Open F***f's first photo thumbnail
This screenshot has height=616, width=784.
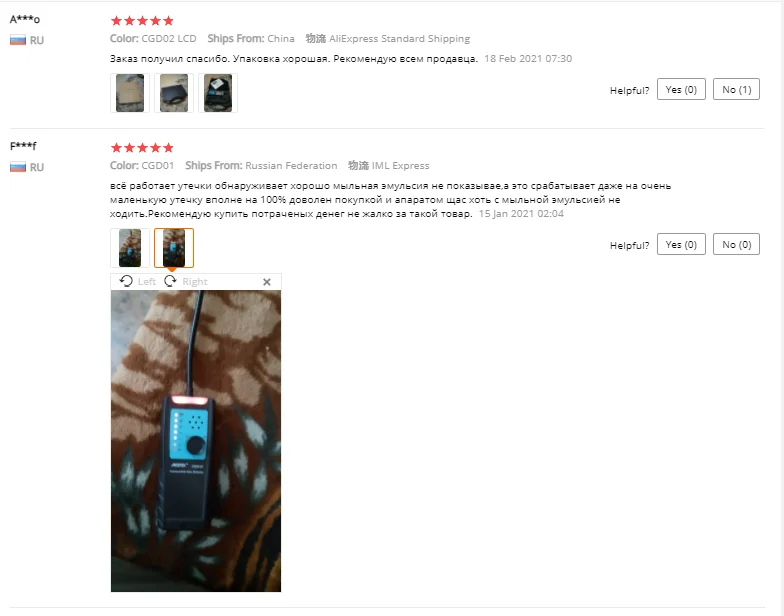pyautogui.click(x=130, y=248)
